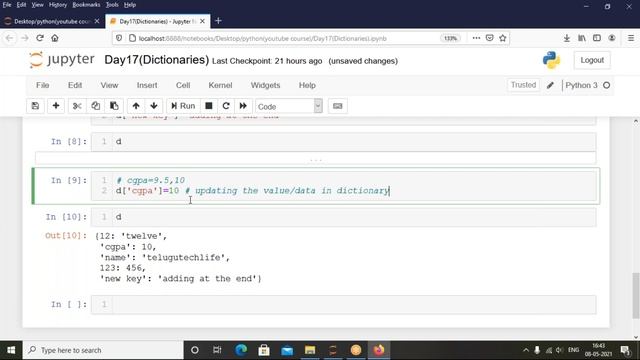
Task: Open the Jupyter Widgets menu
Action: pyautogui.click(x=265, y=85)
